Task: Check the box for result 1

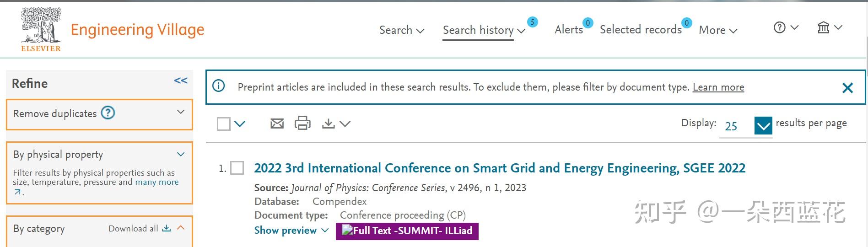Action: point(237,168)
